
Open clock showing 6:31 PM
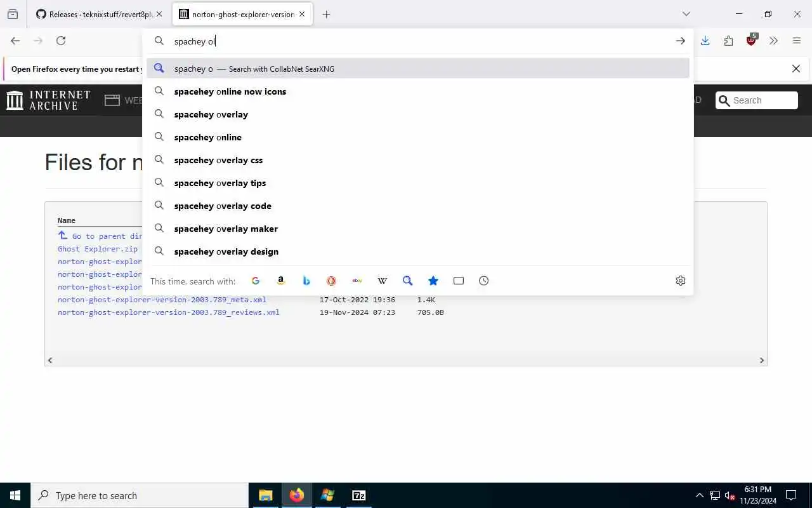pos(758,495)
